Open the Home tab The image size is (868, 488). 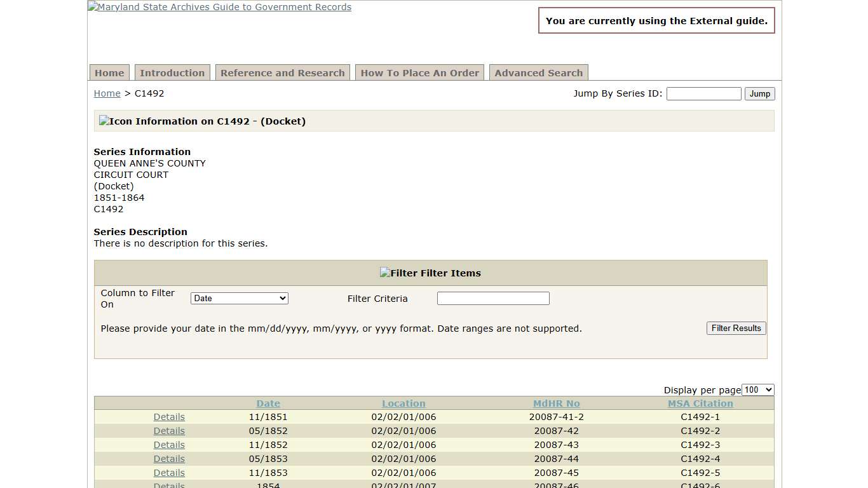pyautogui.click(x=109, y=73)
